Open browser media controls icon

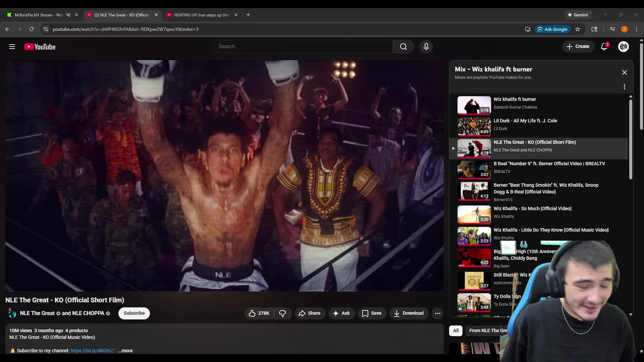point(612,29)
